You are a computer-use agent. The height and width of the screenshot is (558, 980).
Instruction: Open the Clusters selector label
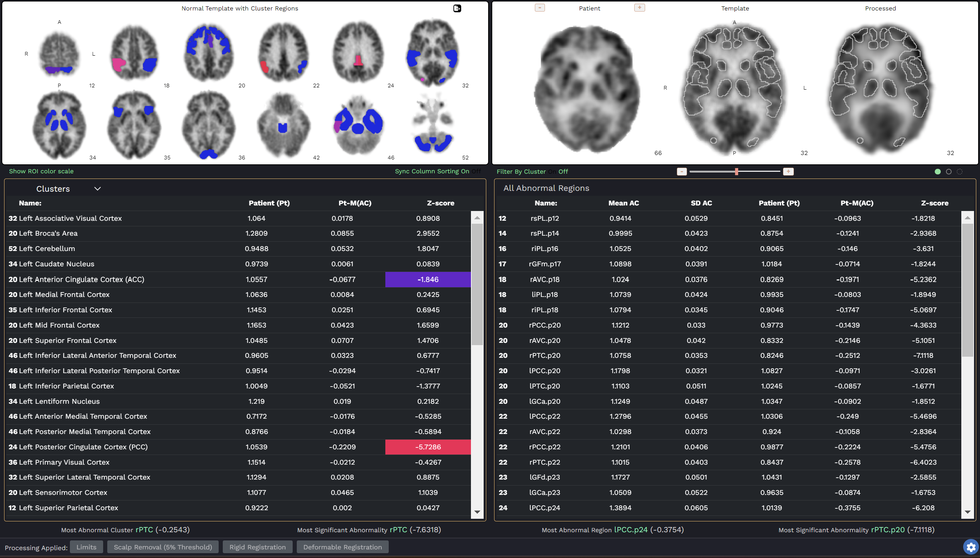53,189
